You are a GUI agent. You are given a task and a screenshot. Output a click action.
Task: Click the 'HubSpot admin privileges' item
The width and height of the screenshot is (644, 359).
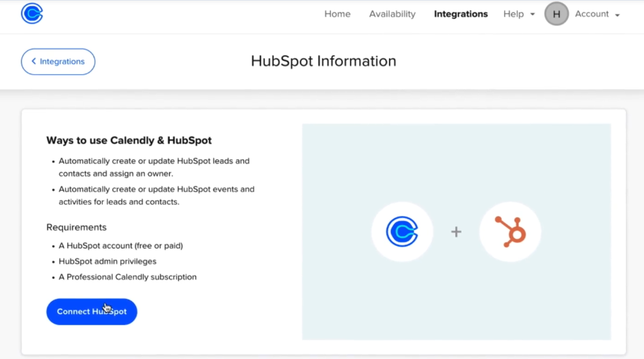click(107, 261)
